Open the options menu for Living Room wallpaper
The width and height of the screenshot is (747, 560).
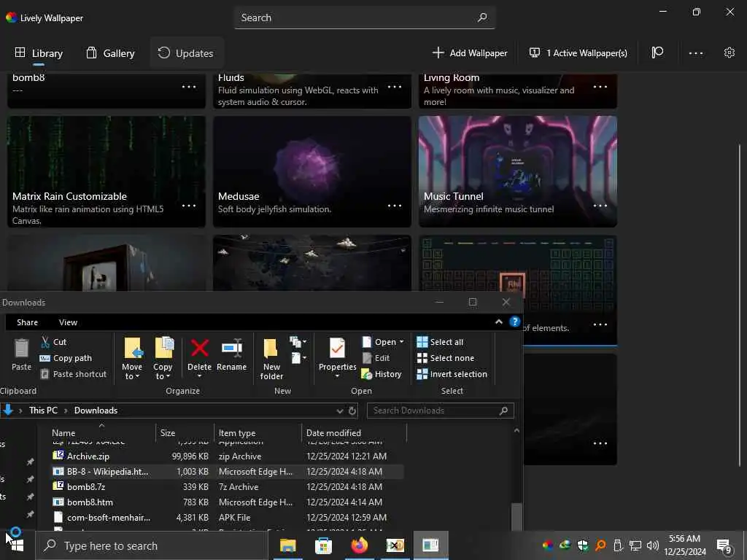tap(600, 87)
